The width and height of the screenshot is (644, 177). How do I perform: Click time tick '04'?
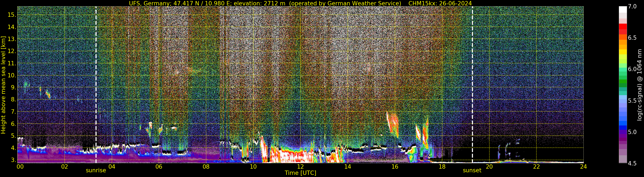[x=112, y=166]
